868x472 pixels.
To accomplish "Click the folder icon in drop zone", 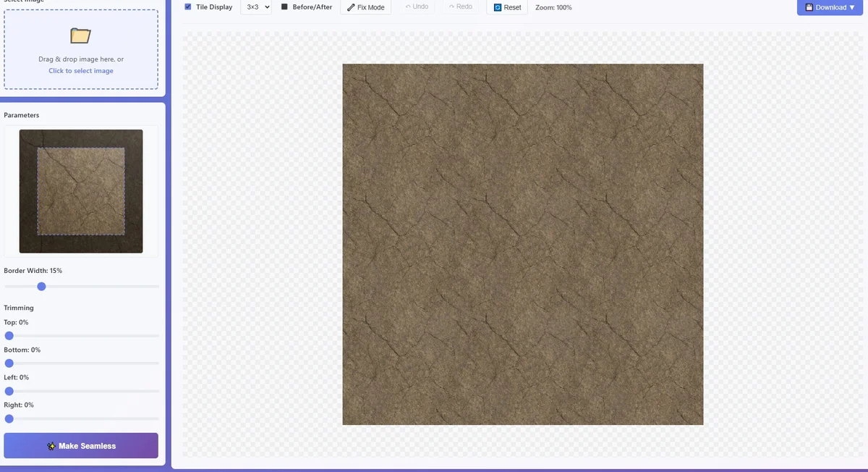I will [x=80, y=35].
